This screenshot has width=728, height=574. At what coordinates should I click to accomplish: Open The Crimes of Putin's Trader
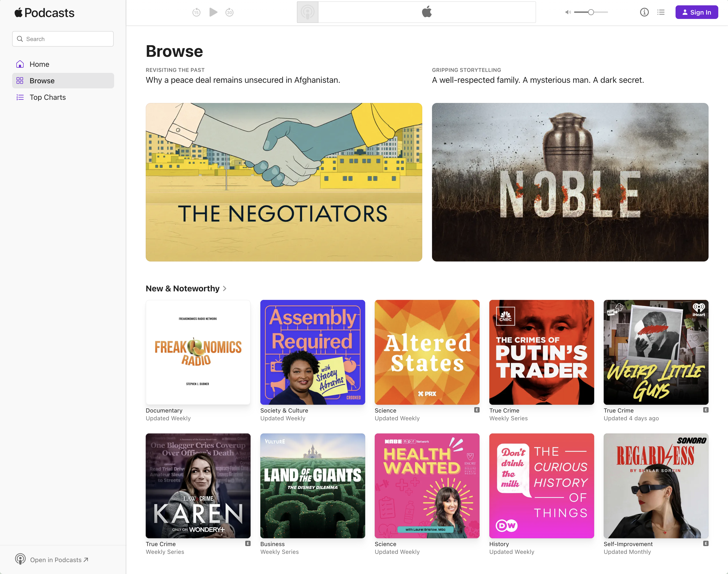point(542,352)
